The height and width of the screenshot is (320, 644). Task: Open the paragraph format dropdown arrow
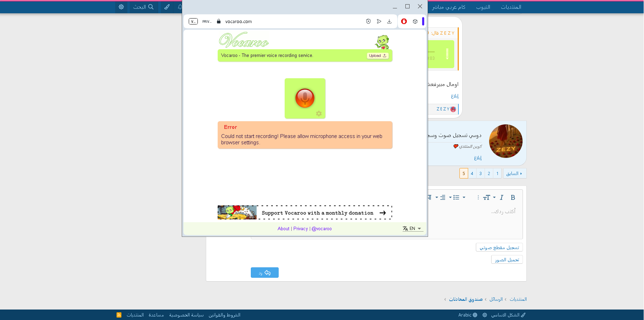click(436, 197)
